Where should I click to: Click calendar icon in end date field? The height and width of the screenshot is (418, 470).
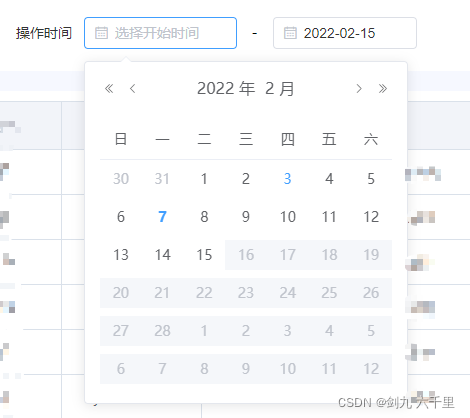coord(290,33)
